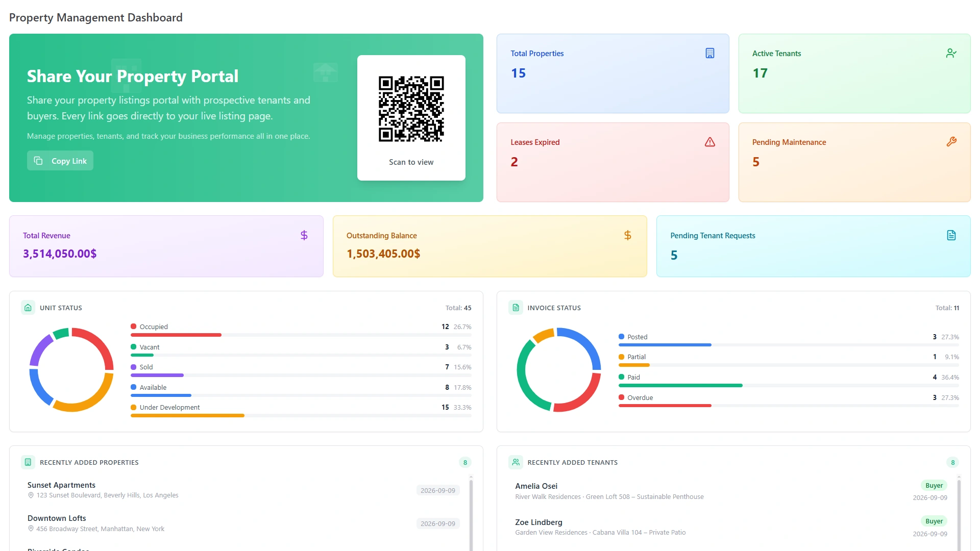Screen dimensions: 980x551
Task: Click the Buyer badge for Amelia Osei
Action: click(934, 486)
